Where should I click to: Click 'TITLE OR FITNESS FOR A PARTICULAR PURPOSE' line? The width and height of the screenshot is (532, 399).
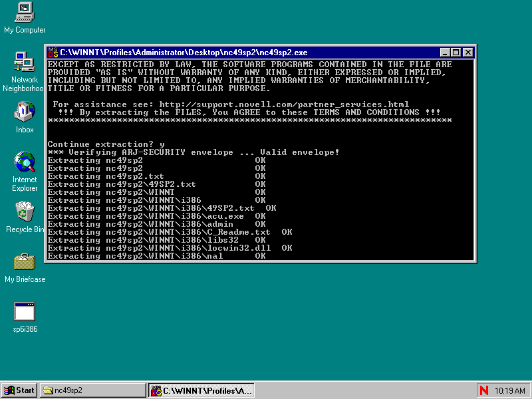[159, 88]
